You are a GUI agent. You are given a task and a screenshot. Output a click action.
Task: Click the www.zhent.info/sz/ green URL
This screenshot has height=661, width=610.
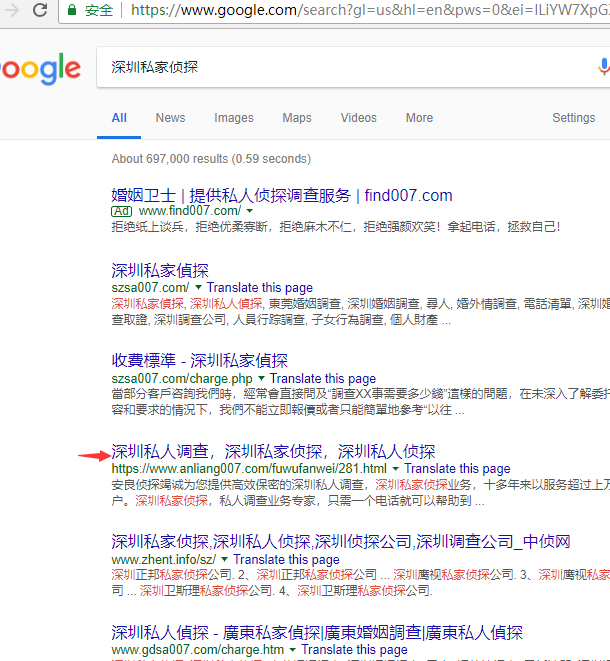point(164,559)
